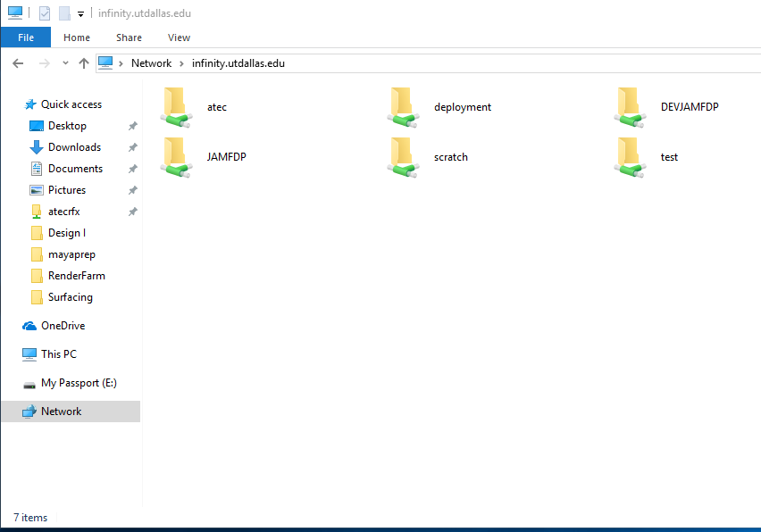Select Pictures label in navigation pane

(67, 190)
